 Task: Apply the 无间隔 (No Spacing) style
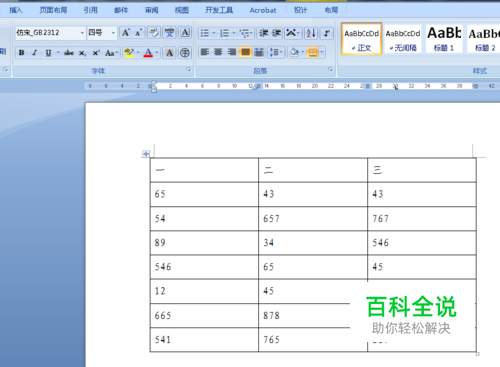pyautogui.click(x=403, y=39)
